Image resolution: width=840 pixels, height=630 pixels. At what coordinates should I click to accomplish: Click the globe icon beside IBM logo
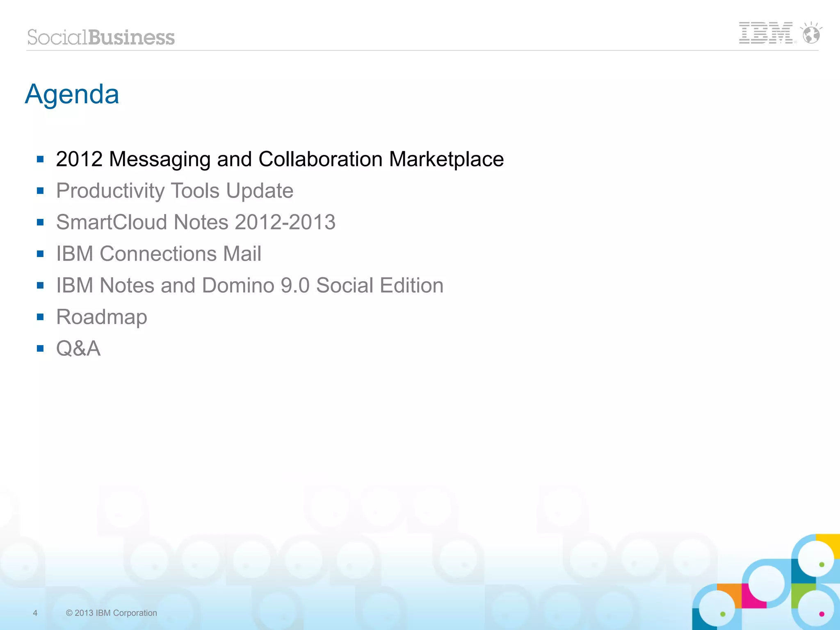click(x=811, y=33)
